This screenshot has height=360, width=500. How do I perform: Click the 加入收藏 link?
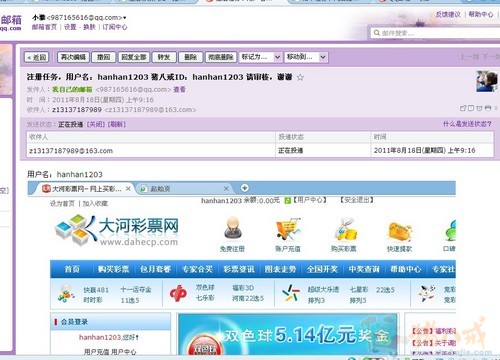point(95,204)
